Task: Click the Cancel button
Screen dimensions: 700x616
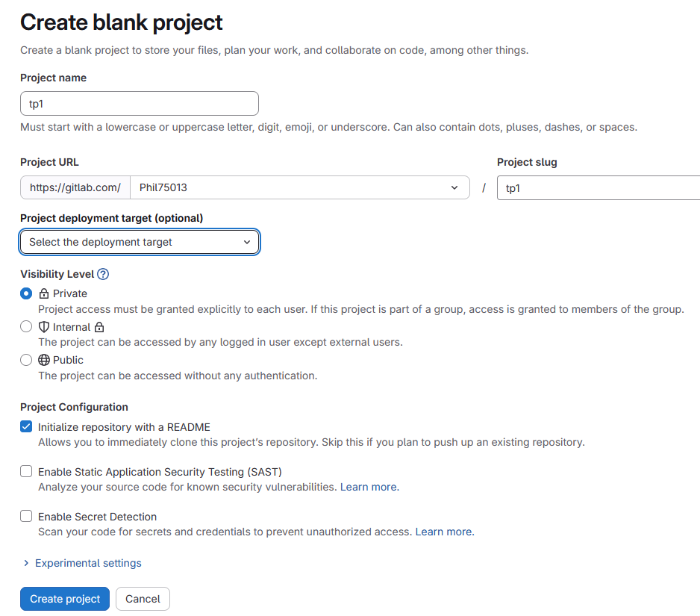Action: pos(143,599)
